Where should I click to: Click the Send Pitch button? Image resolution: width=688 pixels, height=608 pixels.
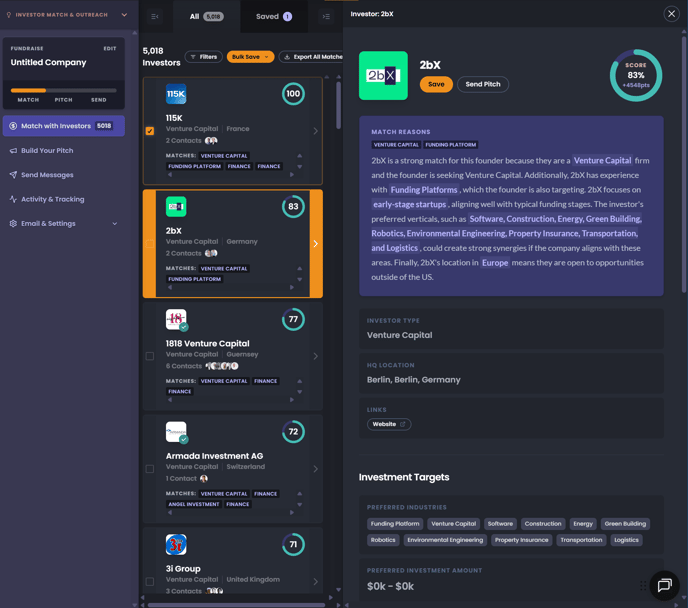[483, 84]
